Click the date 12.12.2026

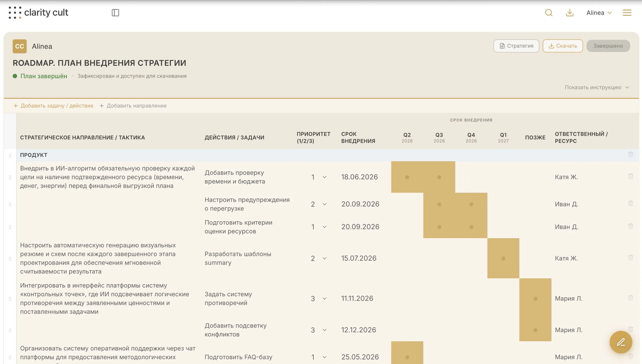[359, 330]
